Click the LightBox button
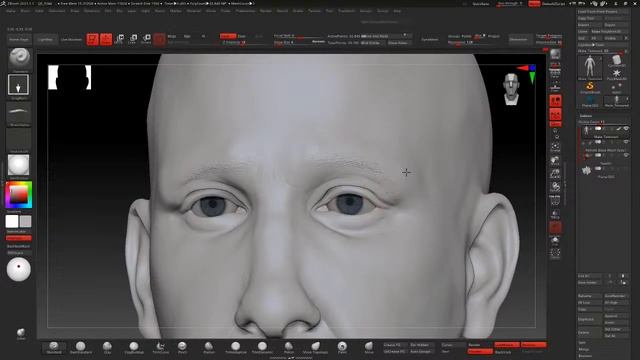The image size is (640, 360). pos(45,40)
